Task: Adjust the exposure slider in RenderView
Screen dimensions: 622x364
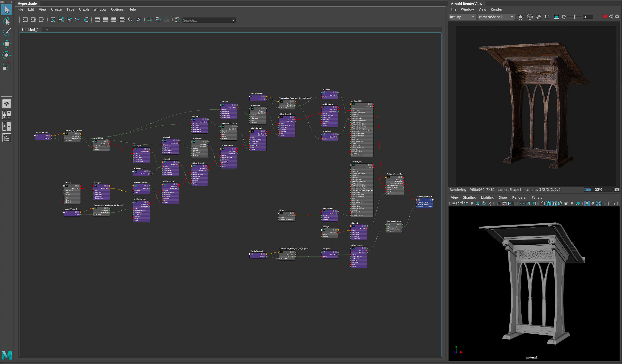Action: coord(574,17)
